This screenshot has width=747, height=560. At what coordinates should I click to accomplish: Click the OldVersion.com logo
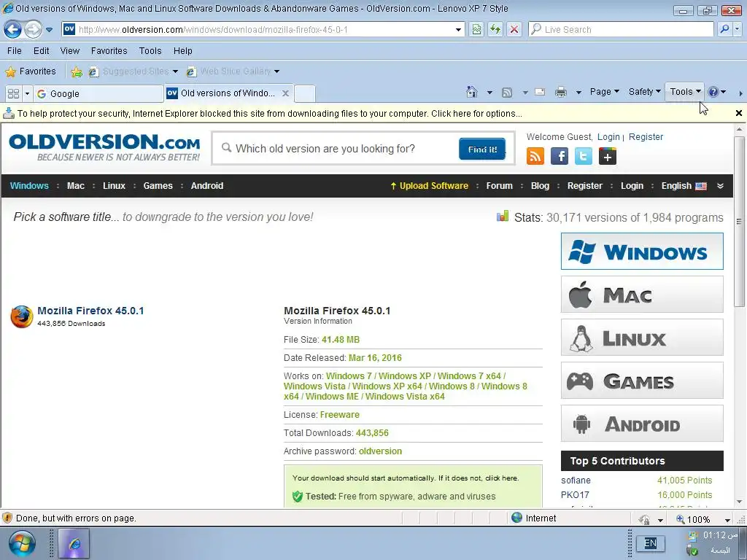(x=104, y=147)
